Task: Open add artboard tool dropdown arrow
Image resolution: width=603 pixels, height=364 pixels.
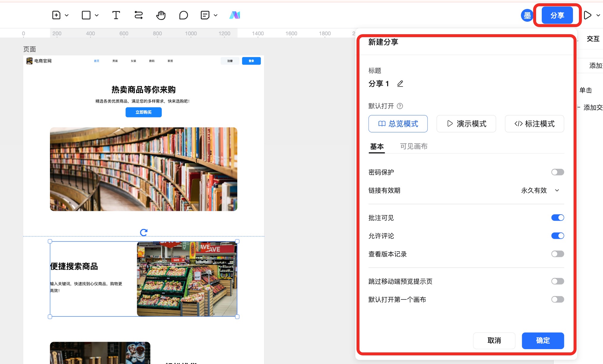Action: point(67,15)
